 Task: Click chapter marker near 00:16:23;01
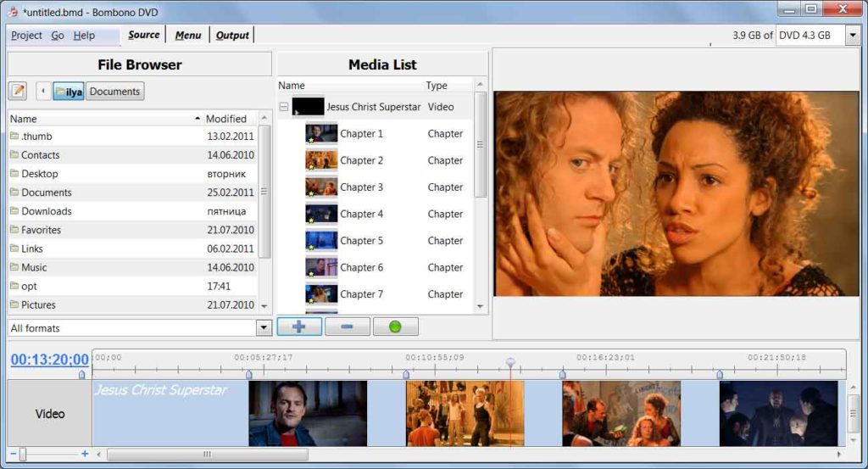(x=563, y=374)
